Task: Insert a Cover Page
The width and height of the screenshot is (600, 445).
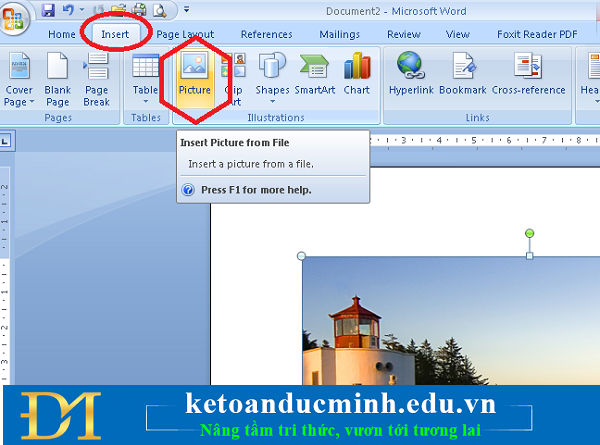Action: [19, 80]
